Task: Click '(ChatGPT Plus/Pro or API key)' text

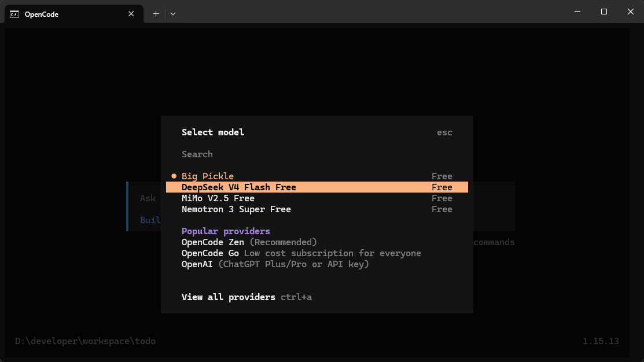Action: [294, 264]
